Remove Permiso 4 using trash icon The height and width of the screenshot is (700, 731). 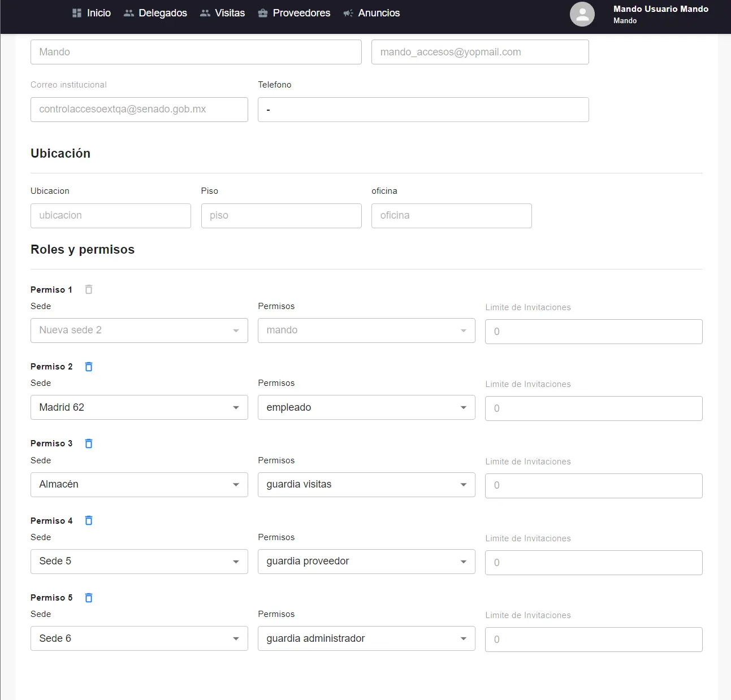pos(89,520)
